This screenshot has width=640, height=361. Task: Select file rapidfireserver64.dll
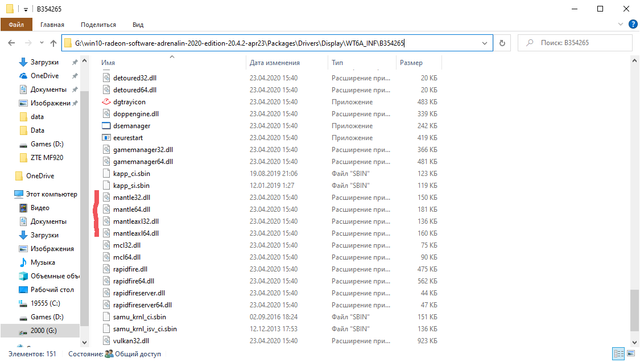click(142, 305)
